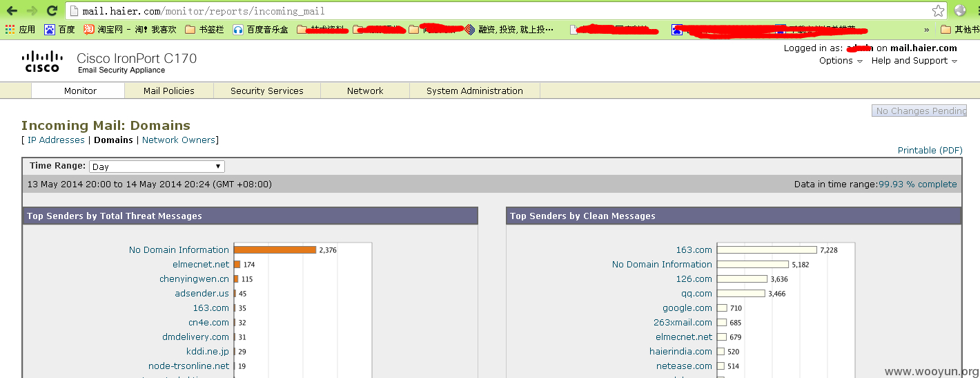Open the Network tab
The image size is (980, 378).
click(x=365, y=91)
